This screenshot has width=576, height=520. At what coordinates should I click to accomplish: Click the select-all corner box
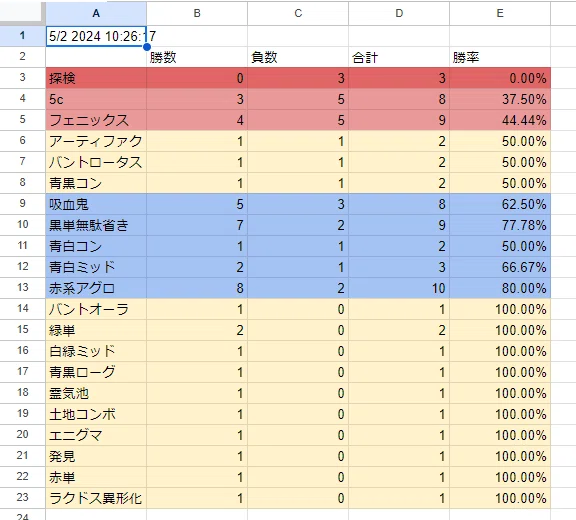(x=22, y=13)
